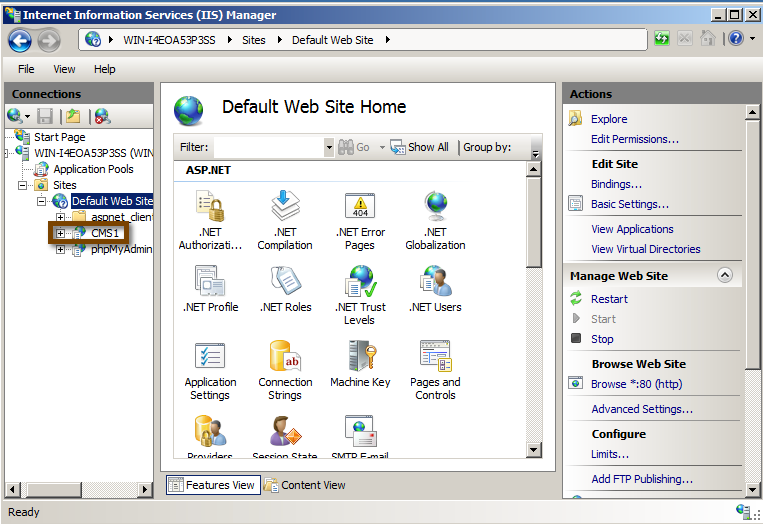This screenshot has width=763, height=524.
Task: Click Add FTP Publishing link
Action: click(x=642, y=479)
